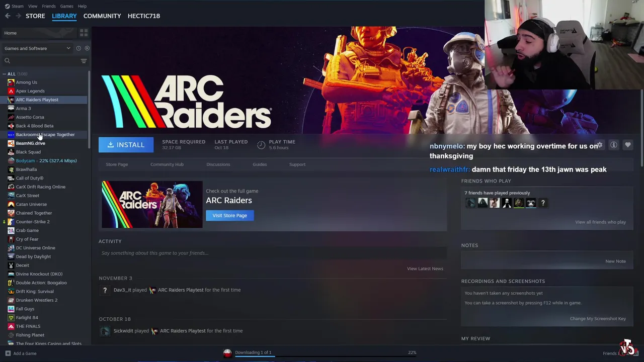The height and width of the screenshot is (362, 644).
Task: Click Visit Store Page button
Action: coord(229,215)
